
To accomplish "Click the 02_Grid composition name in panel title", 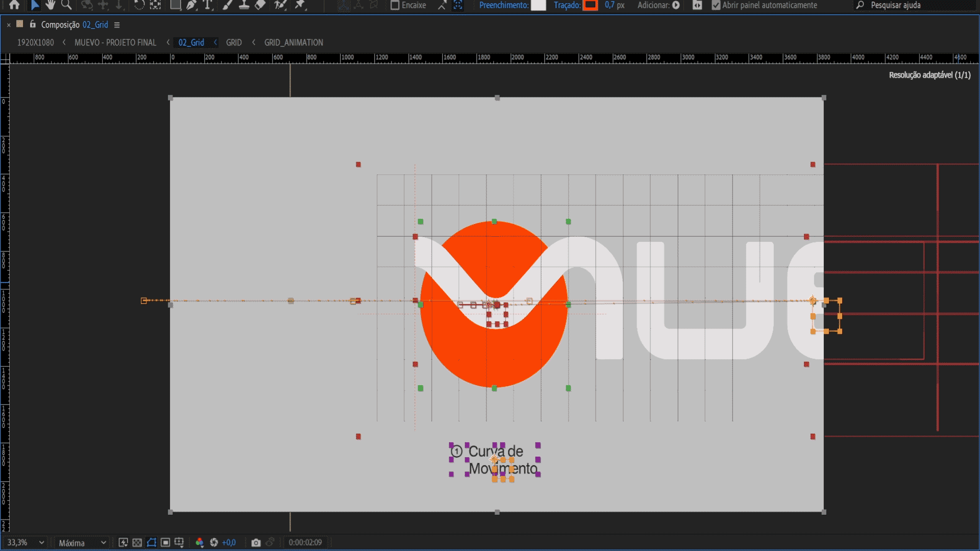I will click(x=95, y=24).
